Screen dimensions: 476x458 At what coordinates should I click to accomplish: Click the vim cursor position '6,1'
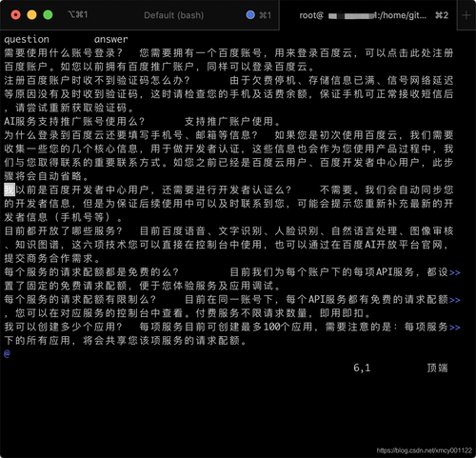pyautogui.click(x=362, y=368)
